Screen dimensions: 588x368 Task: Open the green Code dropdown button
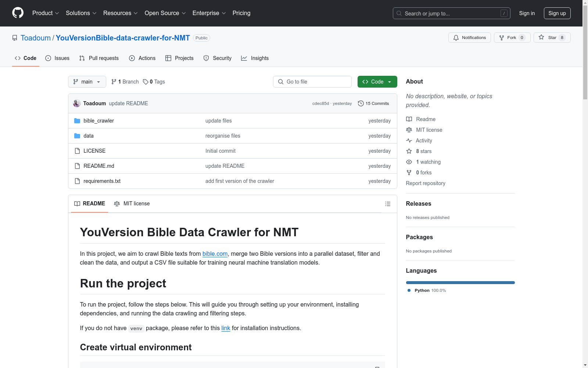[x=377, y=82]
